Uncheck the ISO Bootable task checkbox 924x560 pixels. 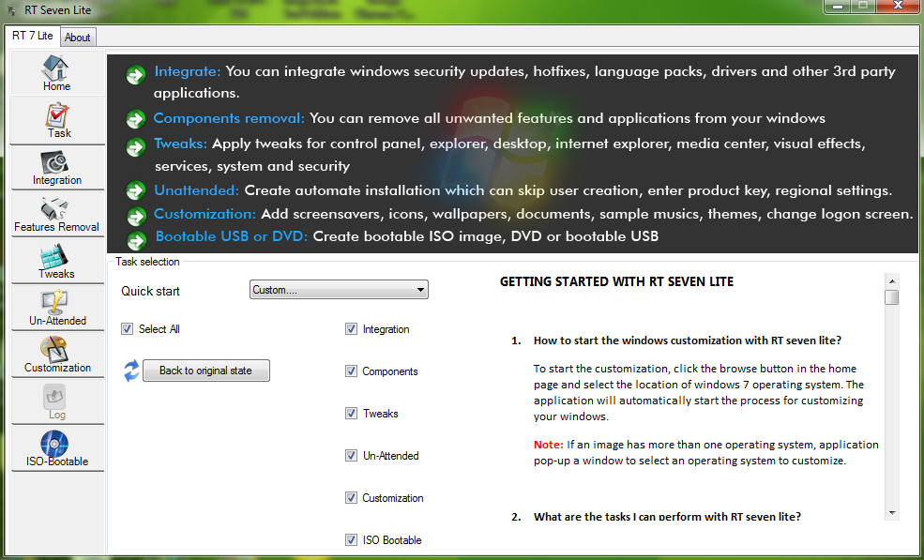click(351, 540)
